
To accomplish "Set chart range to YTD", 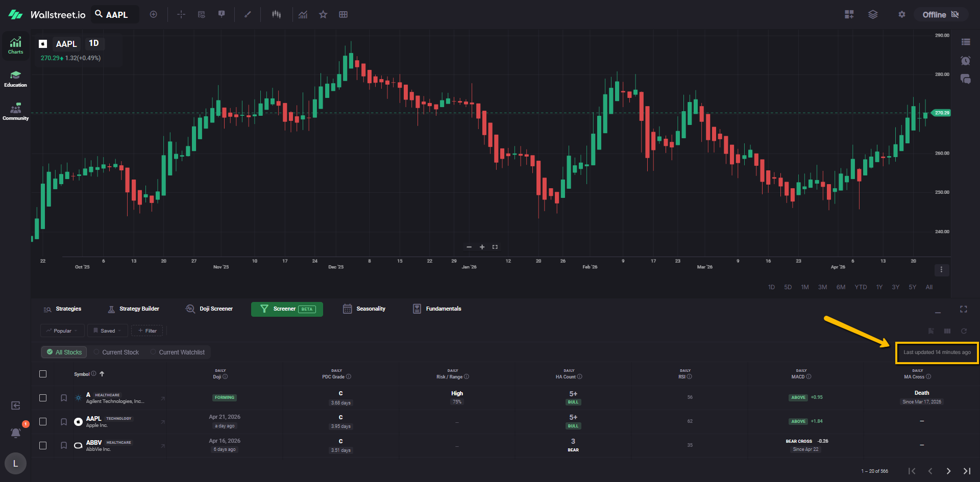I will click(861, 287).
